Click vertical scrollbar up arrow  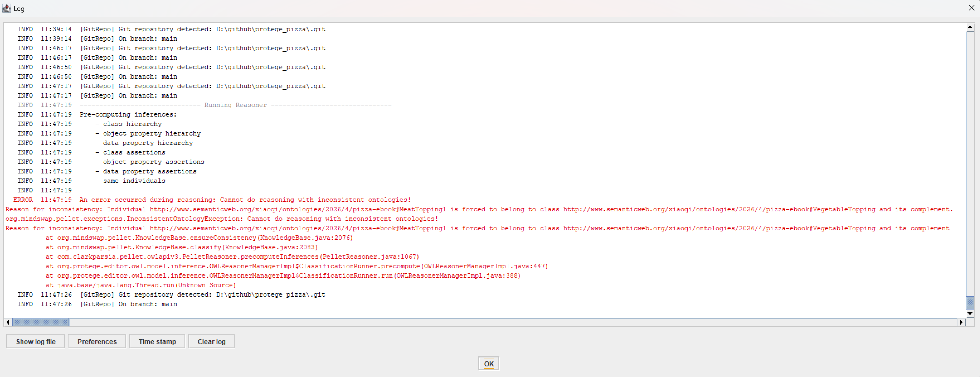pyautogui.click(x=970, y=27)
